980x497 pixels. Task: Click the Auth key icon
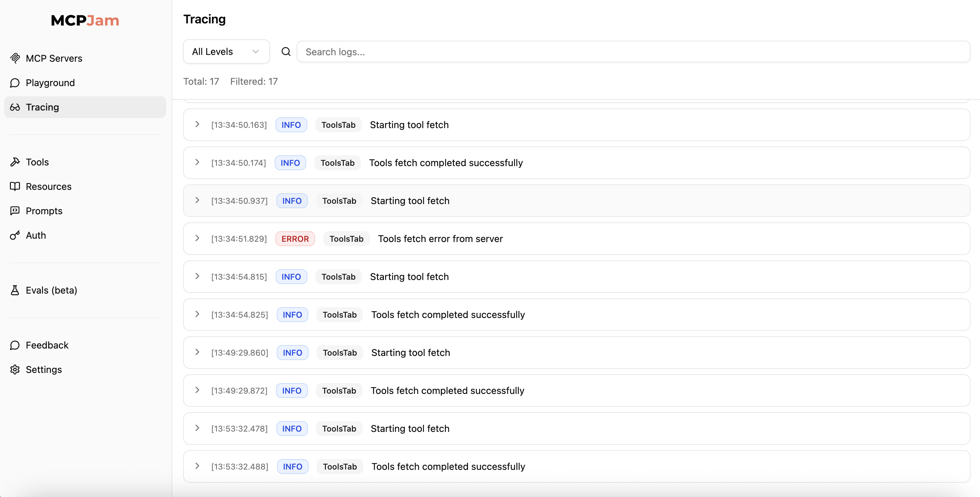(15, 235)
